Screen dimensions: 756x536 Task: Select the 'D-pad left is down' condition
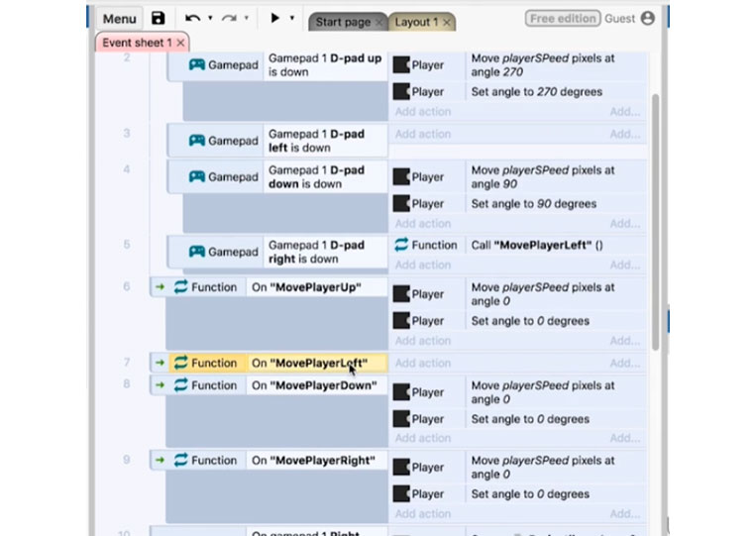[325, 141]
